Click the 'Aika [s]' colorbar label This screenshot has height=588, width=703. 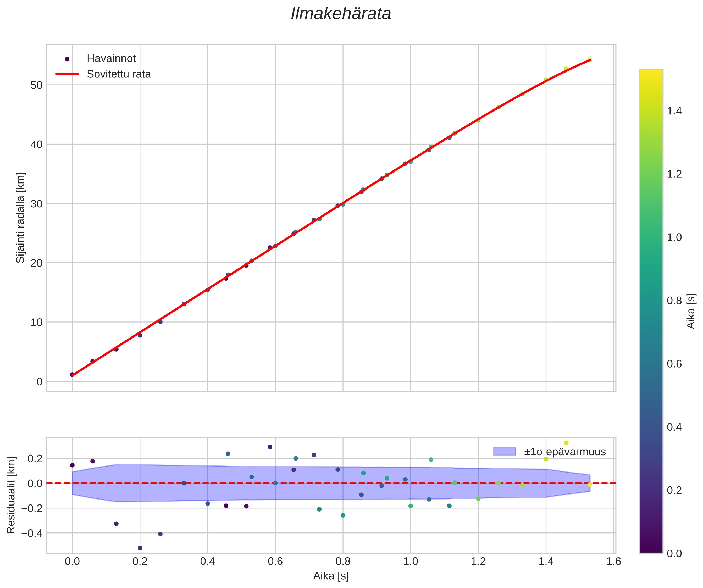(x=691, y=311)
